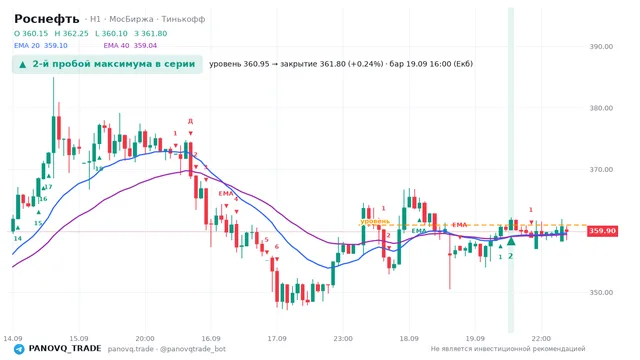Click the large green '2' breakout number

click(510, 256)
